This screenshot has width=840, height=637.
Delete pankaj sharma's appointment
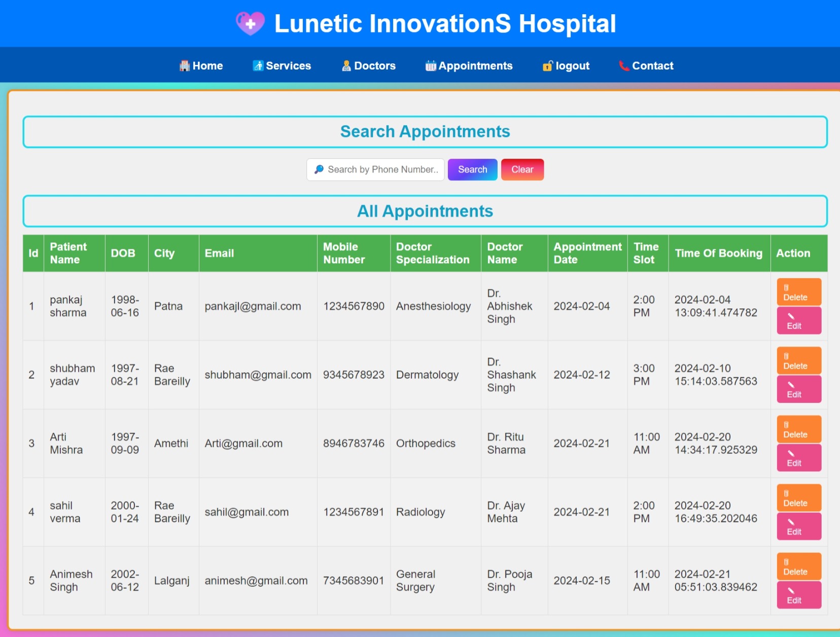(799, 292)
